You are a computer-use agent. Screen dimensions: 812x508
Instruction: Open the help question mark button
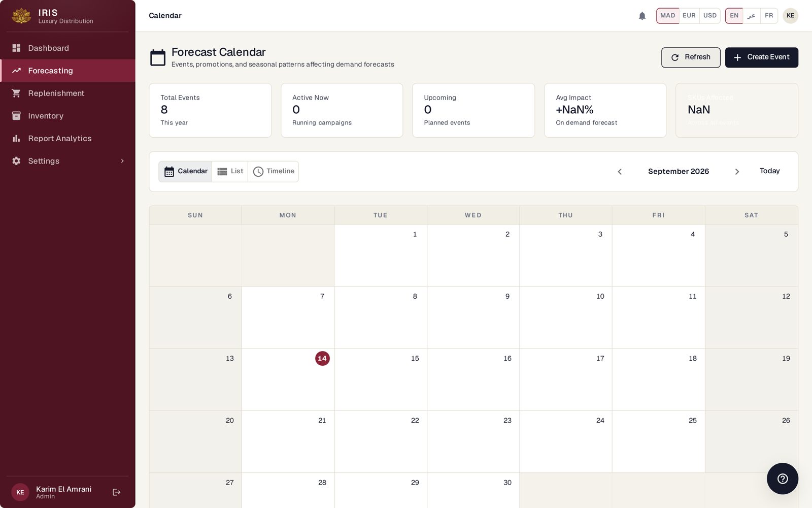782,479
